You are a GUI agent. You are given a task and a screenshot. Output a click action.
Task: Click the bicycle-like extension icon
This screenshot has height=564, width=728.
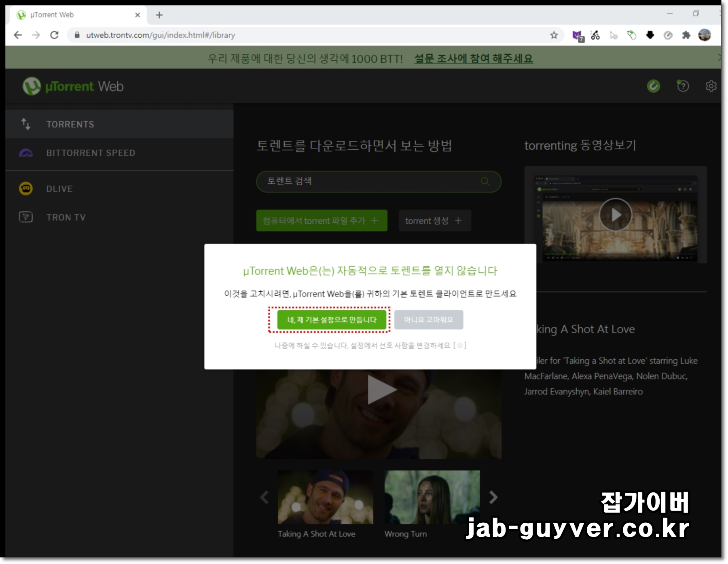(595, 35)
